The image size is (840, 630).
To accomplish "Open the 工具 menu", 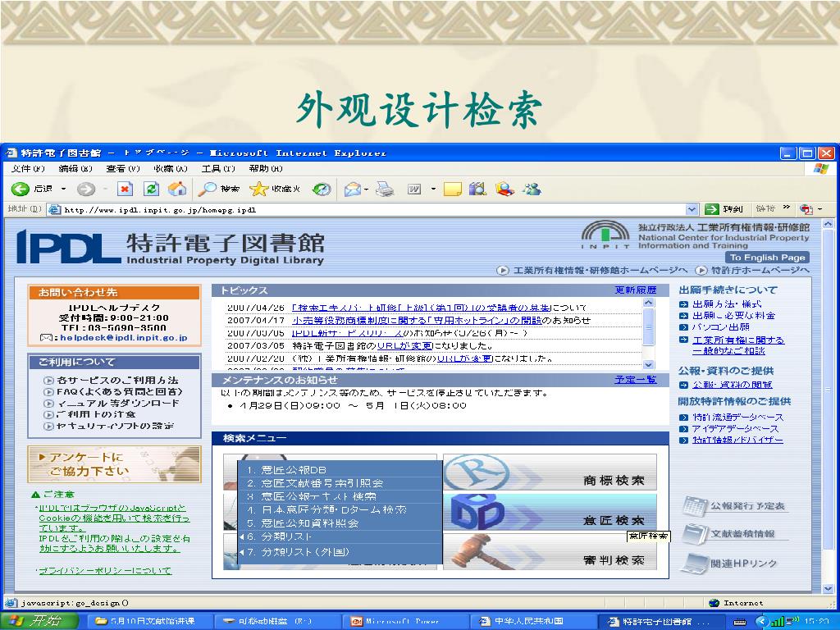I will click(218, 169).
